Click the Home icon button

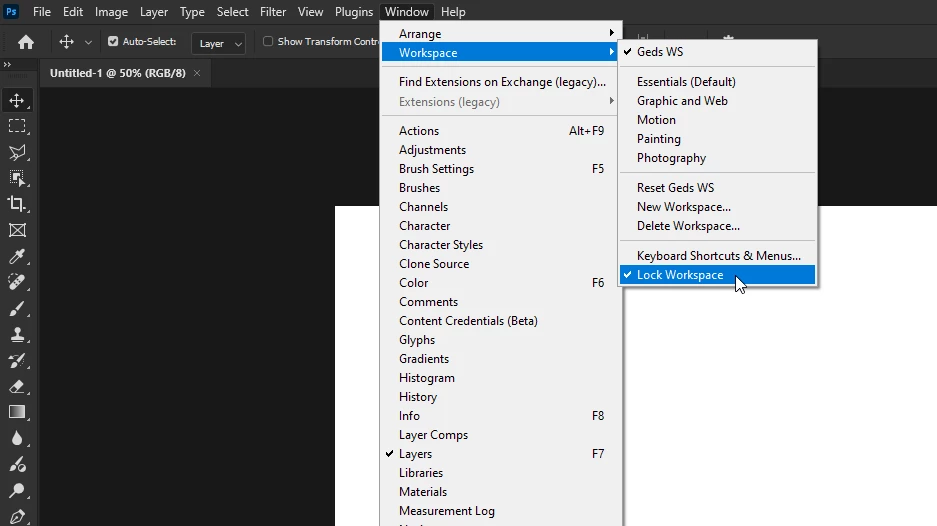26,42
